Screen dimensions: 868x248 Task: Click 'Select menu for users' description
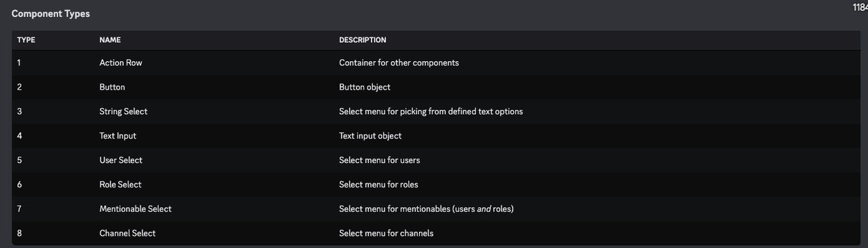[380, 160]
